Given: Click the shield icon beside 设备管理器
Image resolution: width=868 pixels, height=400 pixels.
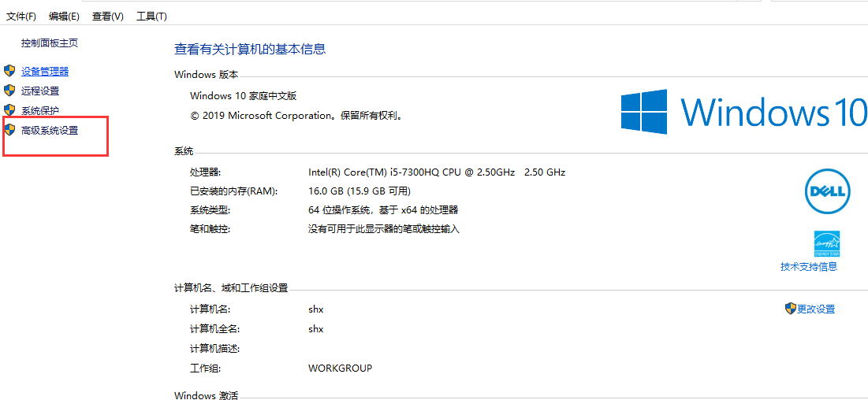Looking at the screenshot, I should [9, 71].
